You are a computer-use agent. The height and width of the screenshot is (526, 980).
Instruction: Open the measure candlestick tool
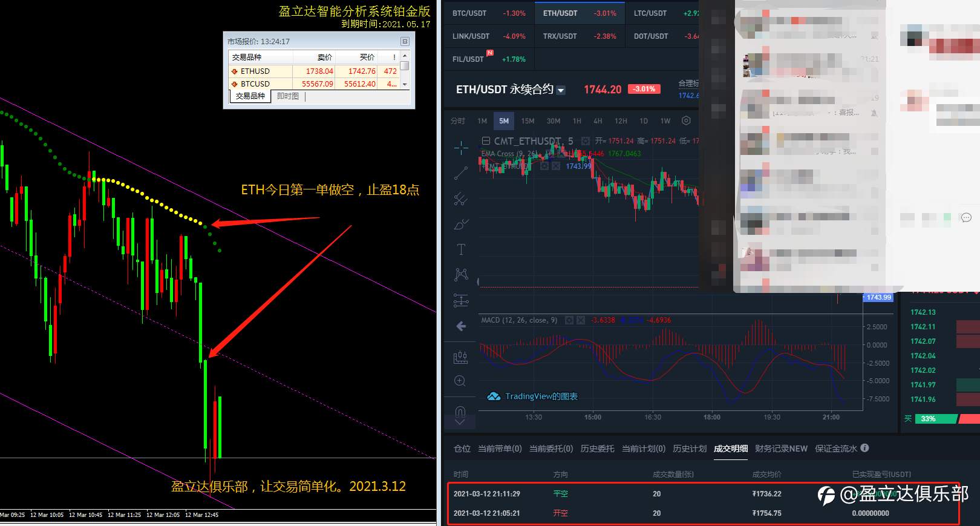coord(460,357)
